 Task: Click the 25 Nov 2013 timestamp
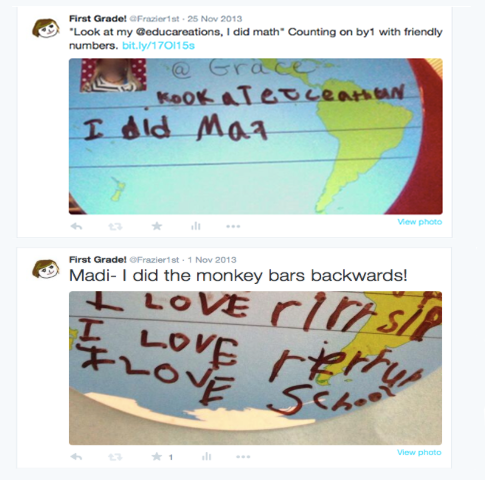(x=215, y=19)
